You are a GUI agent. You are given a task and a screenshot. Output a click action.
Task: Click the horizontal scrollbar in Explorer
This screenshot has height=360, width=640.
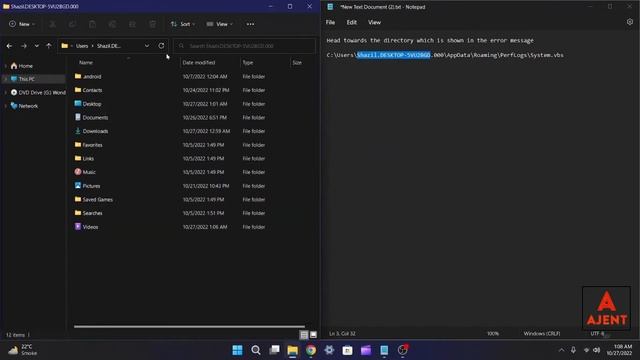(x=189, y=327)
